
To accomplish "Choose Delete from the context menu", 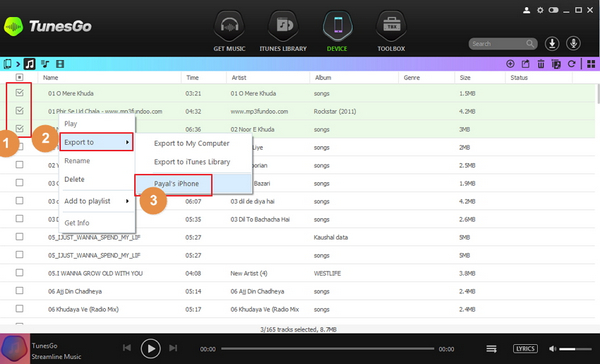I will click(74, 179).
